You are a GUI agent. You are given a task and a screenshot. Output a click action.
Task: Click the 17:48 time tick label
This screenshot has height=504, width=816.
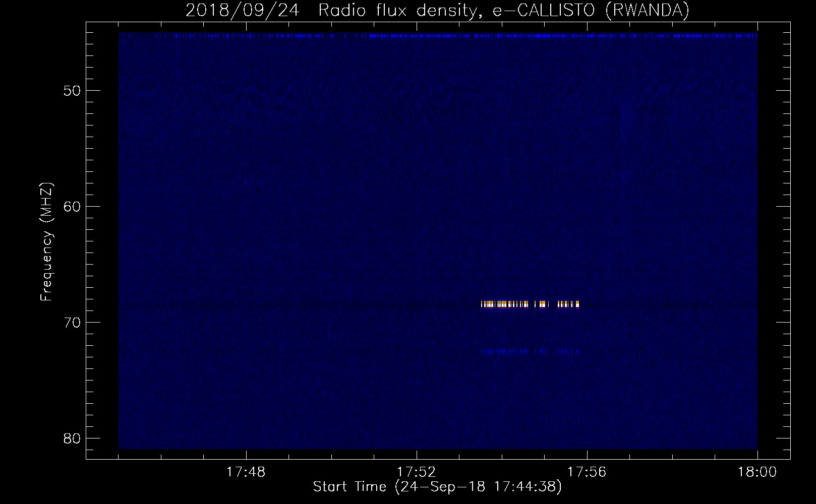(x=246, y=472)
